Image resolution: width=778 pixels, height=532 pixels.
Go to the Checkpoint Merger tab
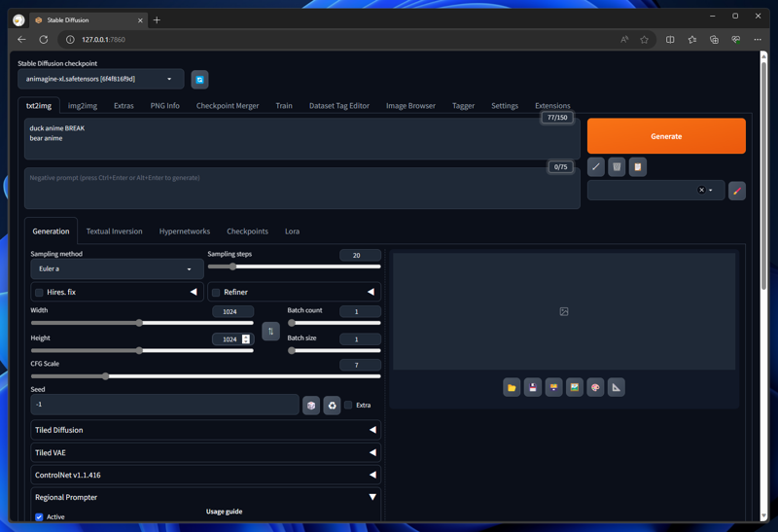[x=228, y=106]
